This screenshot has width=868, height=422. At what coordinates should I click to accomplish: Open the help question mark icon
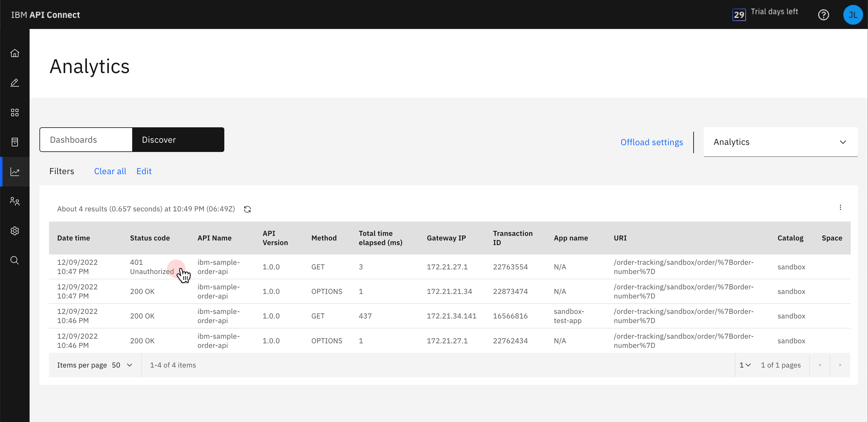pyautogui.click(x=823, y=15)
